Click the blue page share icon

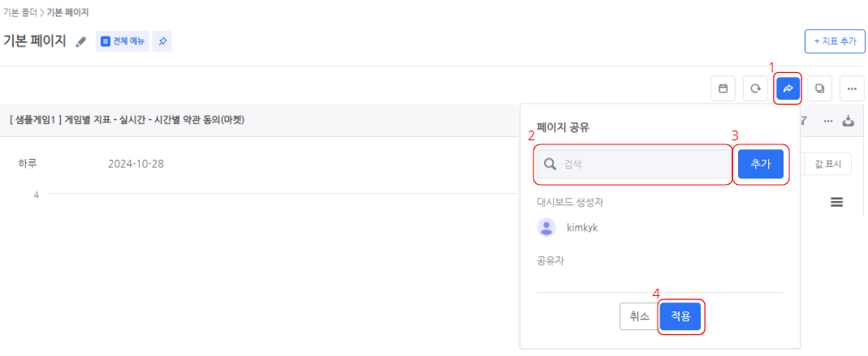[x=788, y=88]
